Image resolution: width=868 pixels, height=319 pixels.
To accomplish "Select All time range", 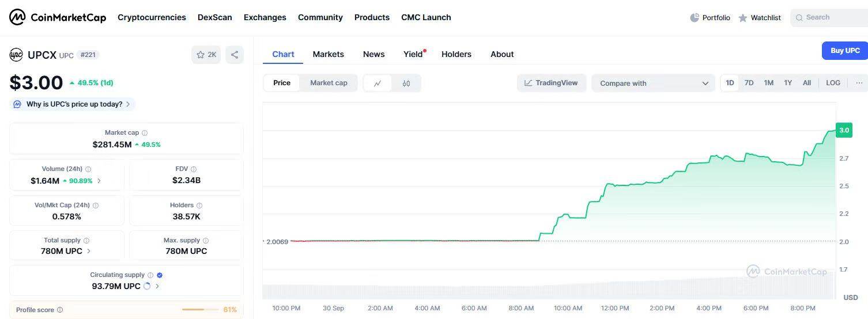I will 807,83.
